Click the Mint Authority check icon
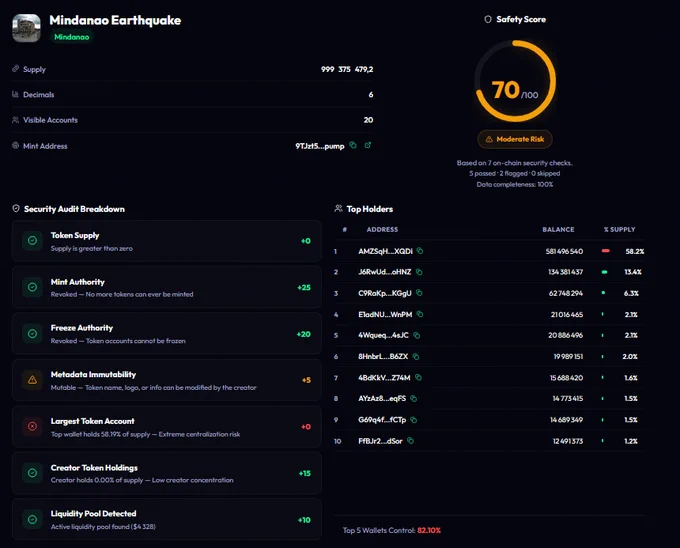This screenshot has height=548, width=680. click(x=32, y=287)
